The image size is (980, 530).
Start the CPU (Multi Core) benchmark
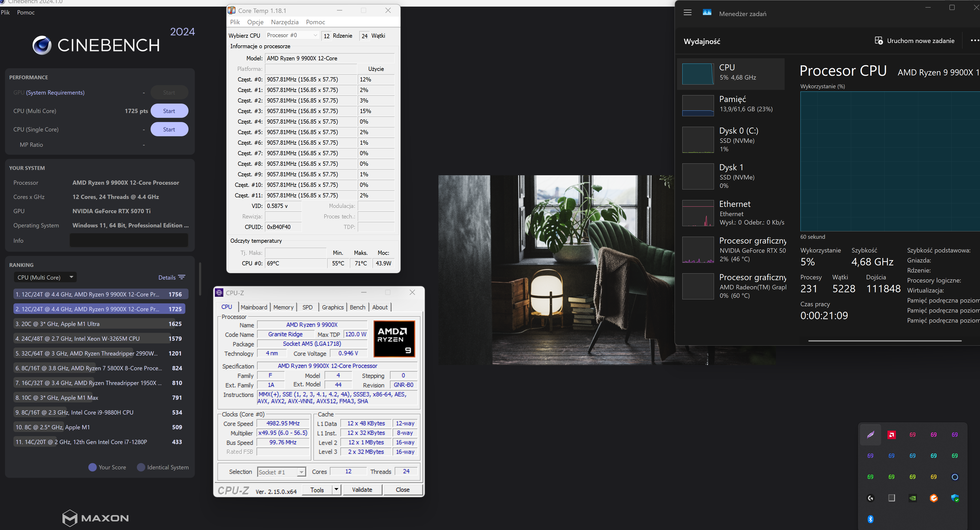click(169, 111)
